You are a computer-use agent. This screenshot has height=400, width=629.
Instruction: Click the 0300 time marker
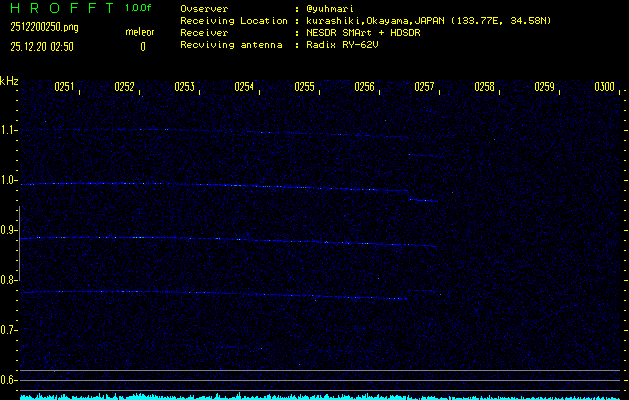[x=604, y=87]
